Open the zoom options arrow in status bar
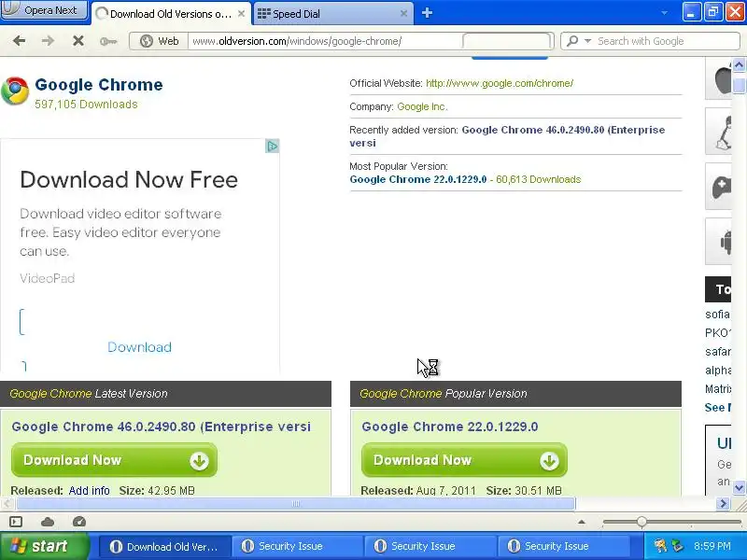The width and height of the screenshot is (747, 560). 581,522
